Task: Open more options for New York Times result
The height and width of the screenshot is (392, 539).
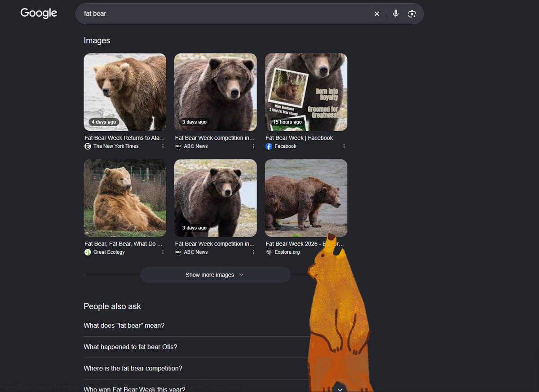Action: 163,146
